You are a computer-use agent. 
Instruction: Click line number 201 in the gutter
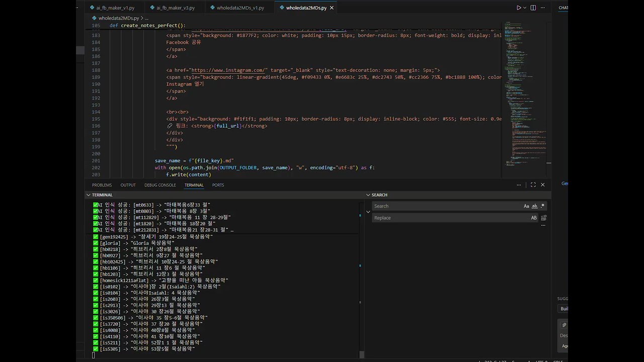coord(96,161)
